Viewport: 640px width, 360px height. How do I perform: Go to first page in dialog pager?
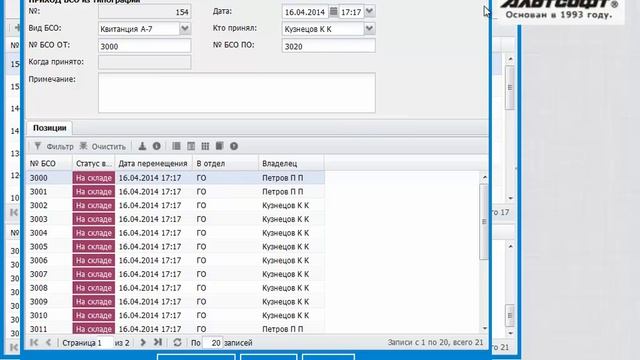[x=34, y=342]
